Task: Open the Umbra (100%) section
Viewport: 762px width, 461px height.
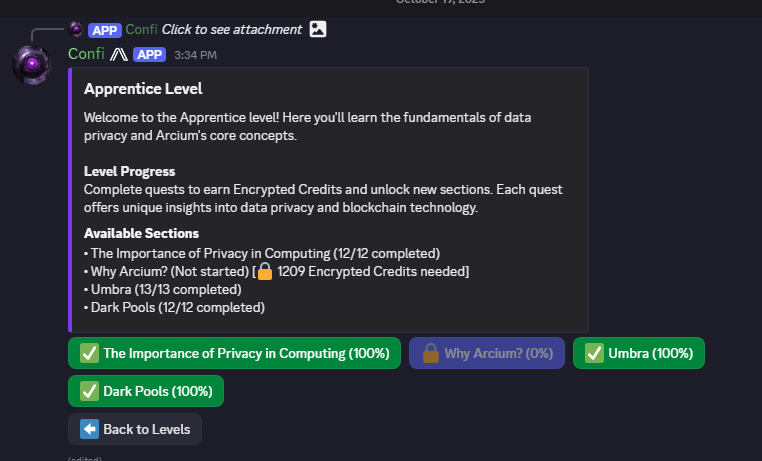Action: point(639,353)
